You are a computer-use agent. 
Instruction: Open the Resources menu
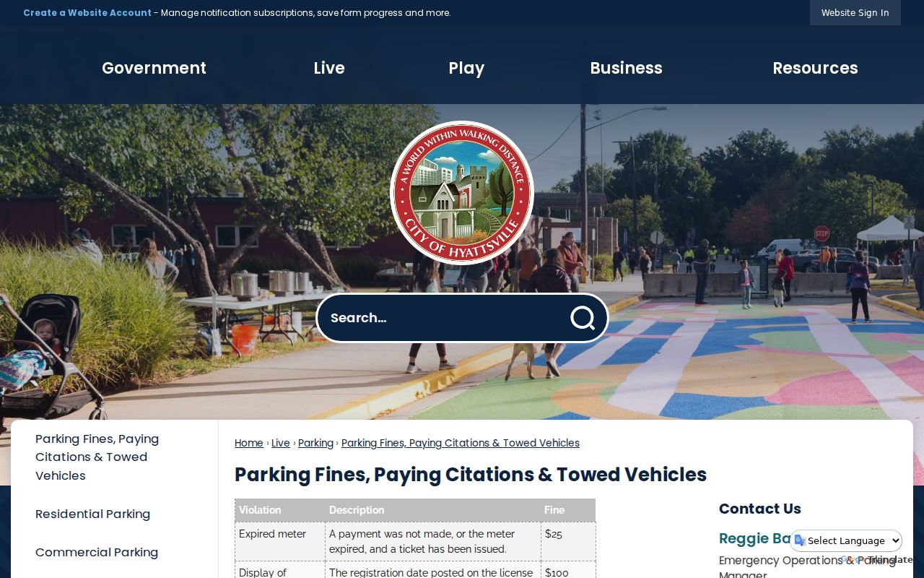815,68
